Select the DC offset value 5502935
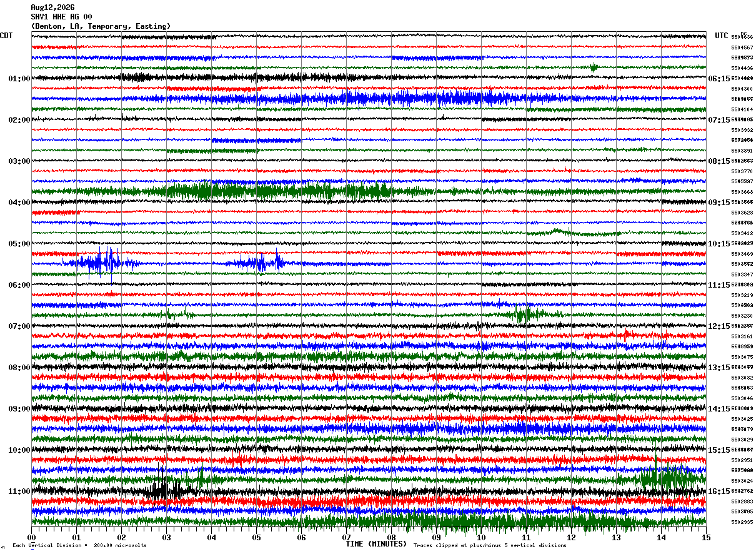The image size is (756, 554). 742,522
